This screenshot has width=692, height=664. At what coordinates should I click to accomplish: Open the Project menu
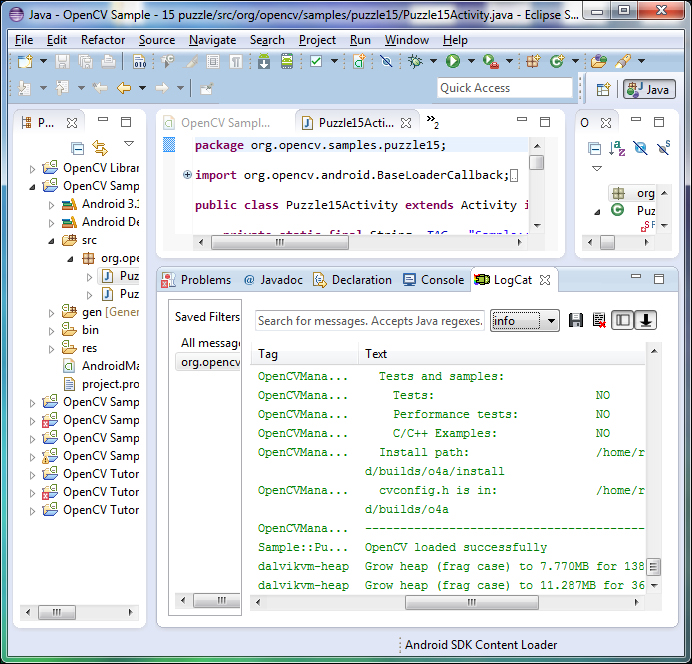(317, 40)
